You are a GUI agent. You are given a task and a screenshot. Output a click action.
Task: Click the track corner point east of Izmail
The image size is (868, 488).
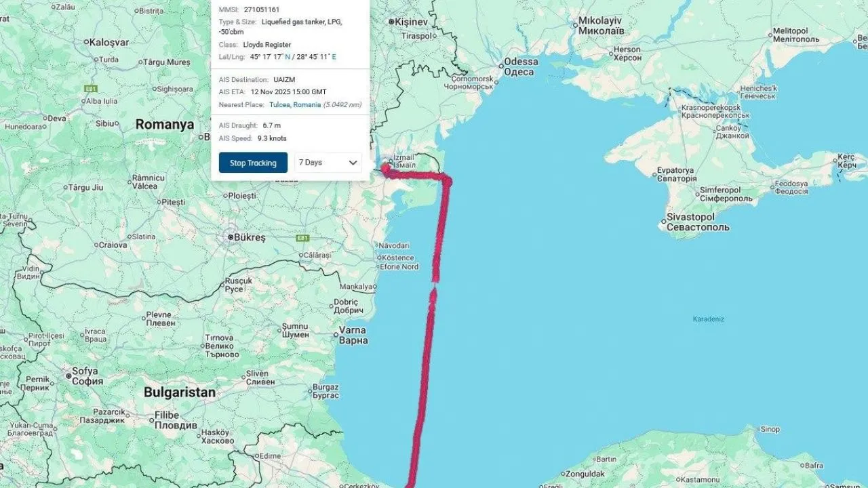[x=447, y=180]
